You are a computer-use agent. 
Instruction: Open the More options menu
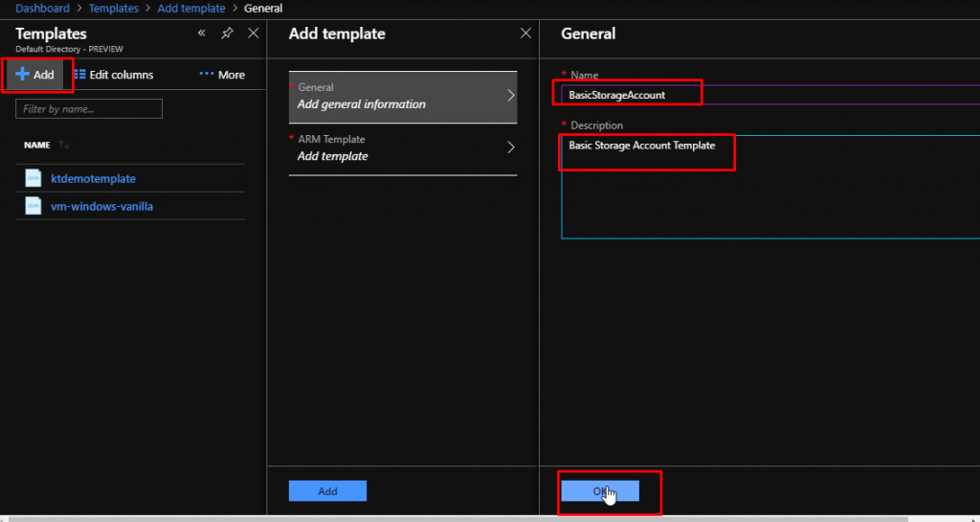[x=222, y=75]
